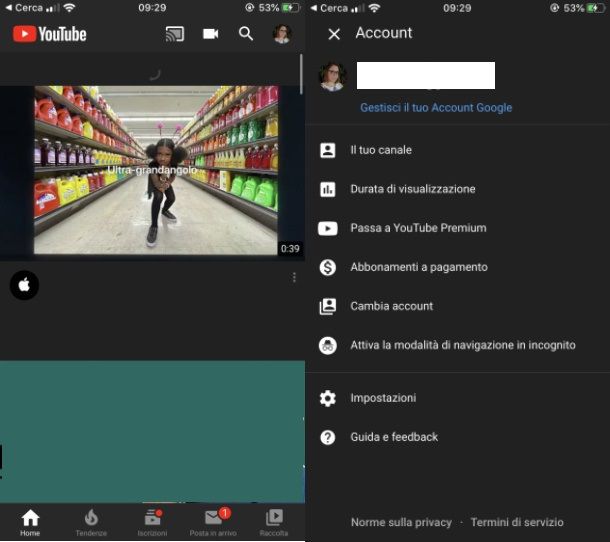The height and width of the screenshot is (542, 610).
Task: Open the Cast to device icon
Action: tap(175, 34)
